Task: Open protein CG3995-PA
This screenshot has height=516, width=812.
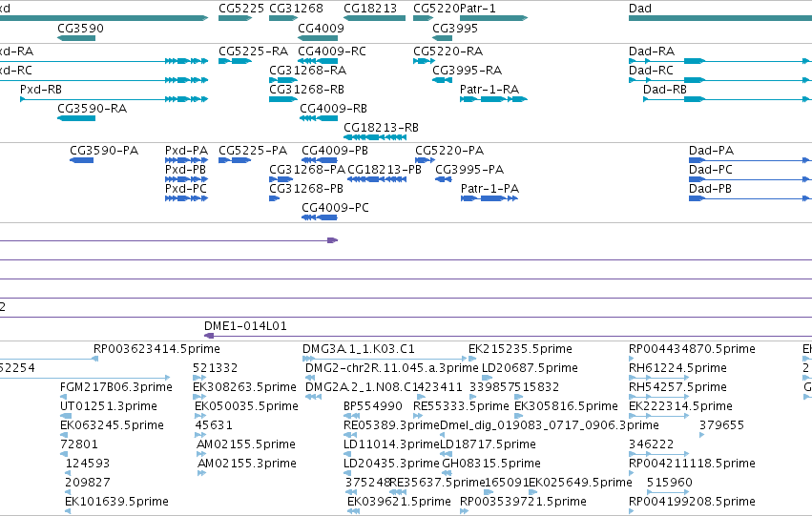Action: (444, 179)
